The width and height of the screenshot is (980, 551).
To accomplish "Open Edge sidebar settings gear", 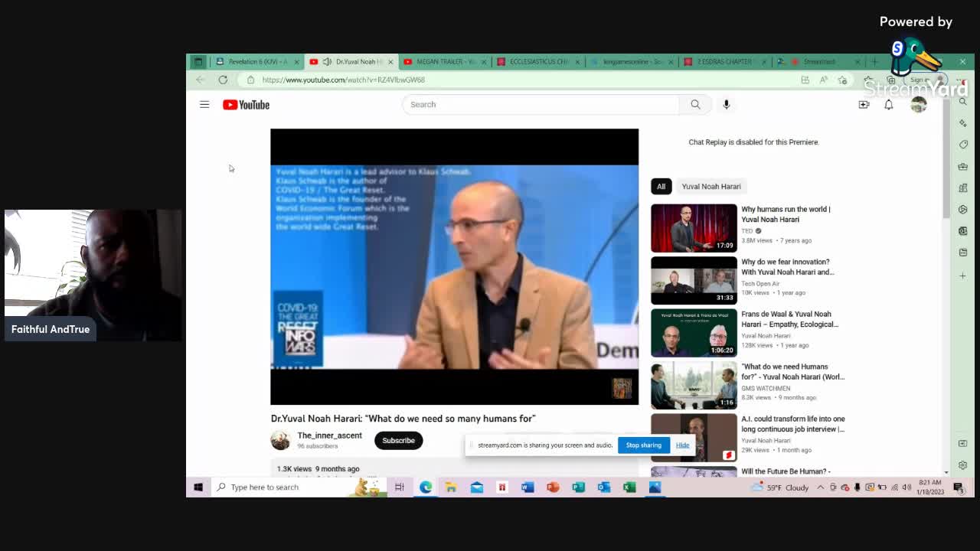I will (x=963, y=465).
